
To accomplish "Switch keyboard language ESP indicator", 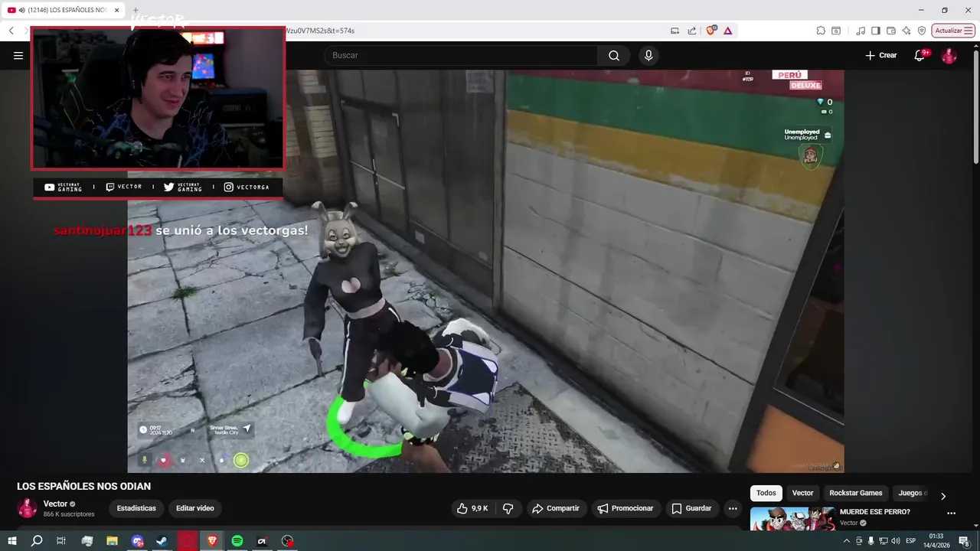I will 911,541.
